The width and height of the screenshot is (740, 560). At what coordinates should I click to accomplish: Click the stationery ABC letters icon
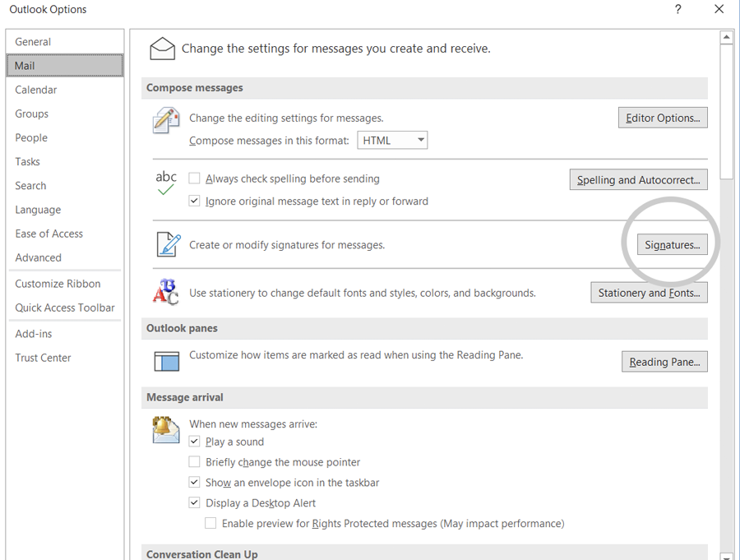tap(165, 292)
